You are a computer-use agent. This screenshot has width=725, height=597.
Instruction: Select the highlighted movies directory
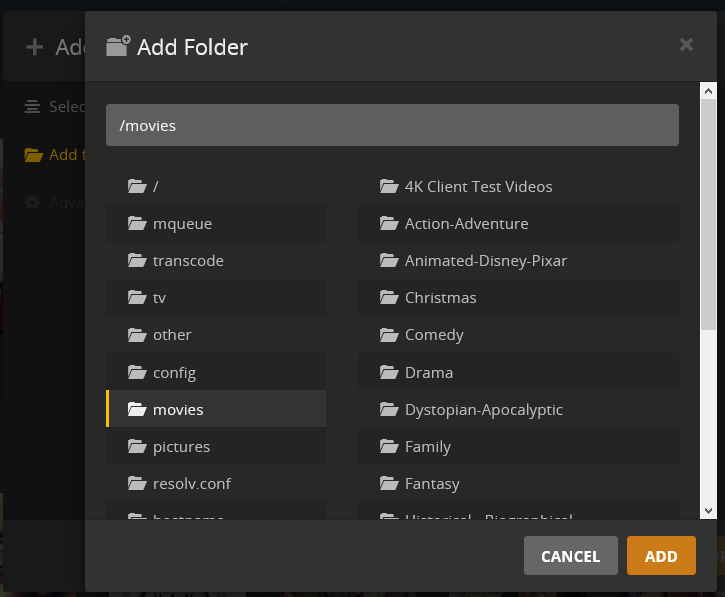[216, 409]
